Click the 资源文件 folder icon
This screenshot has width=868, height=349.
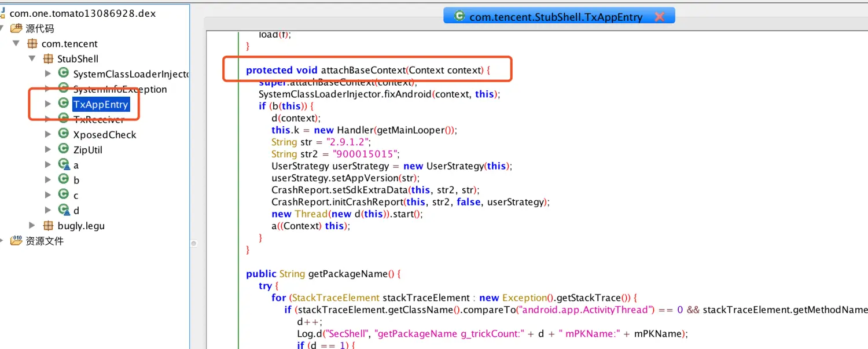(16, 240)
